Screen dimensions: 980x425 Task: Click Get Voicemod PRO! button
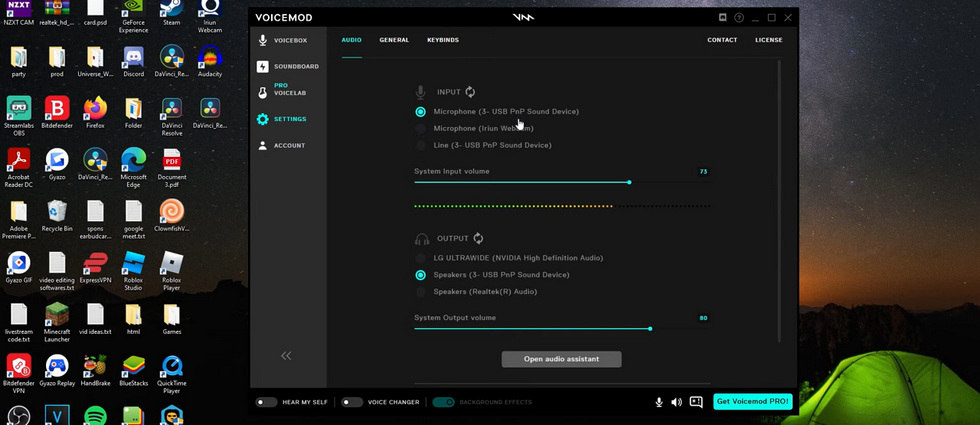(752, 401)
